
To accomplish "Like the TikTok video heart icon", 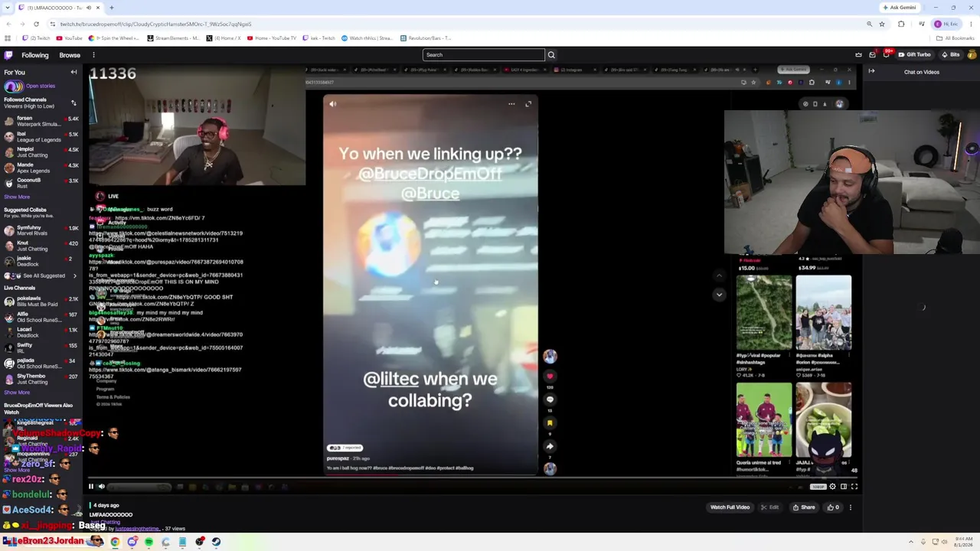I will tap(550, 376).
